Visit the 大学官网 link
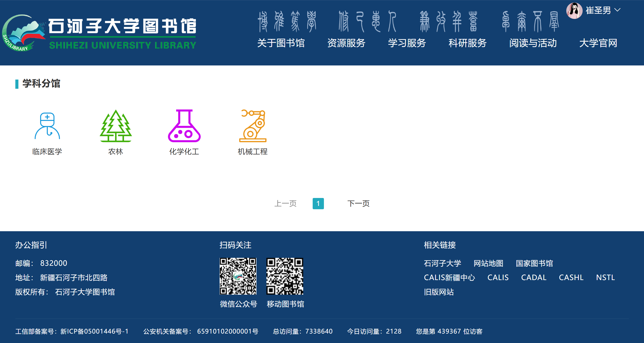 [x=598, y=43]
